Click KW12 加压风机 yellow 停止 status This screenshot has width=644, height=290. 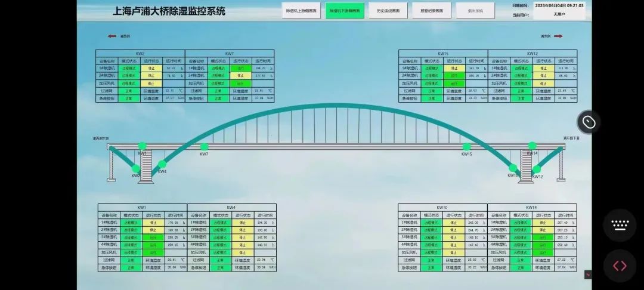click(544, 83)
